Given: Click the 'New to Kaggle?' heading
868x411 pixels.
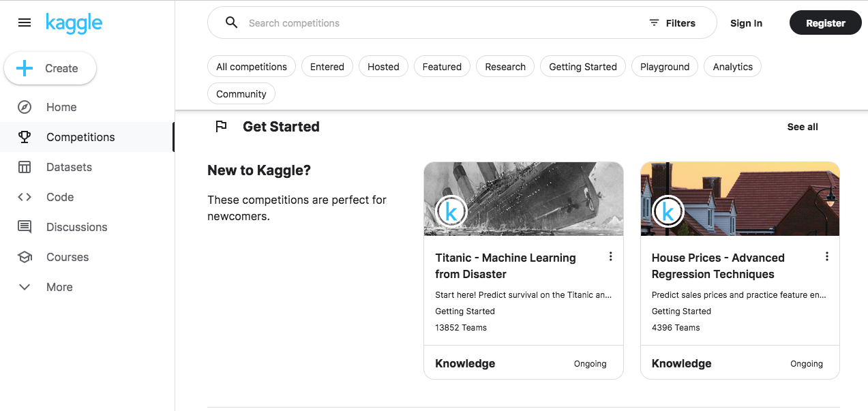Looking at the screenshot, I should pos(259,170).
